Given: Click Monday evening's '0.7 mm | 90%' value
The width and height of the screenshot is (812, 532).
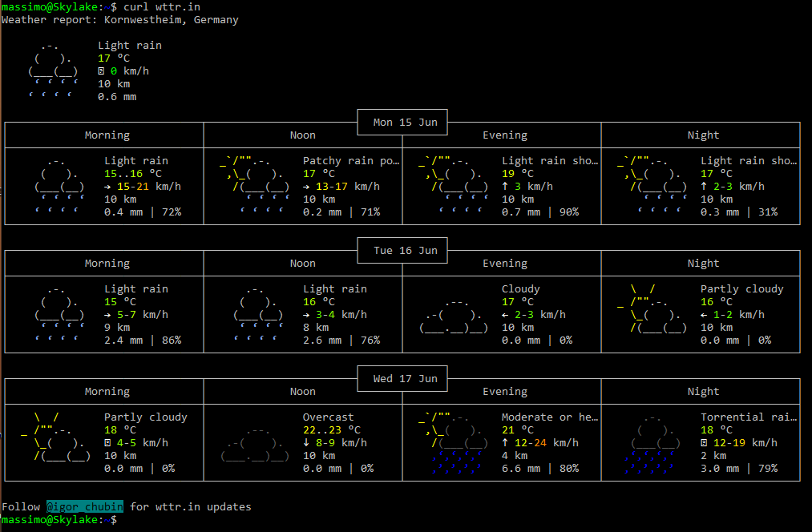Looking at the screenshot, I should click(540, 212).
